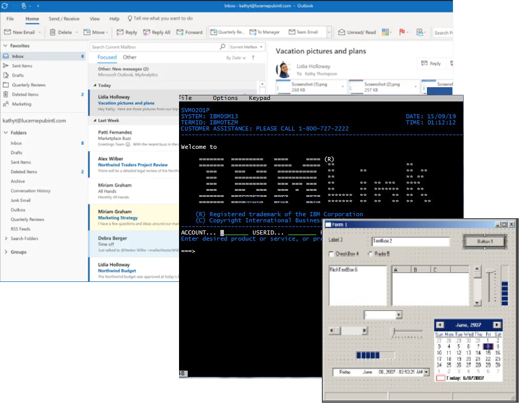Click the Unread/ Read button

[x=357, y=32]
